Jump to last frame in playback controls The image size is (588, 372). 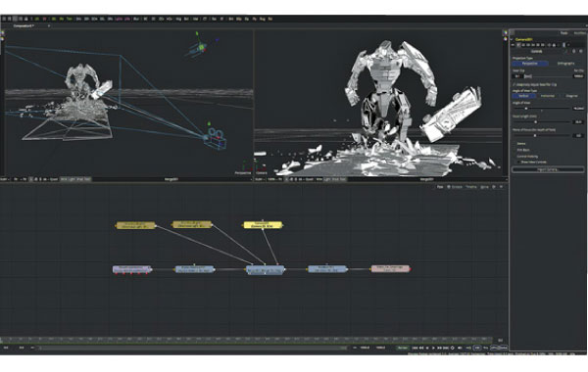[x=446, y=349]
